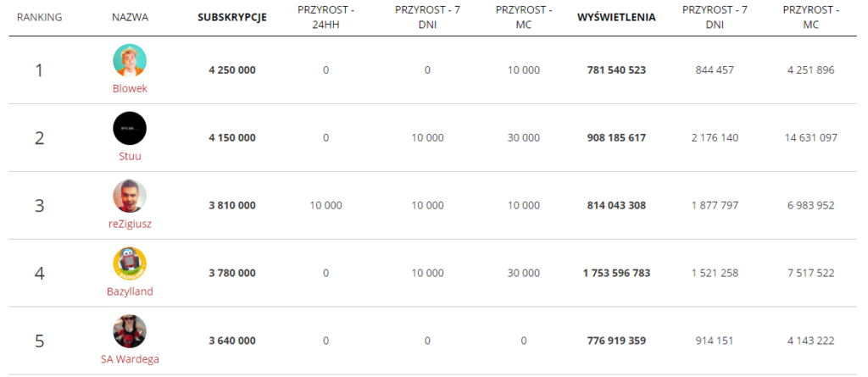The width and height of the screenshot is (868, 377).
Task: Select Bazylland's views value 1 753 596 783
Action: point(616,273)
